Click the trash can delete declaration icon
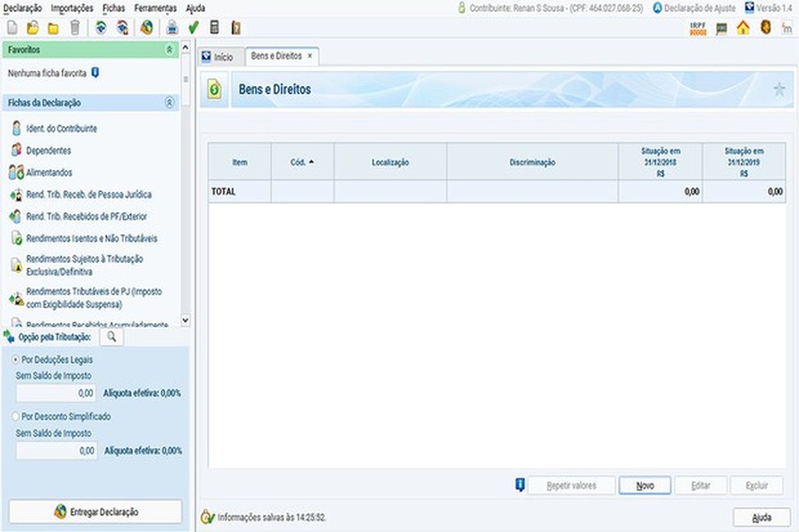Viewport: 799px width, 532px height. tap(75, 28)
